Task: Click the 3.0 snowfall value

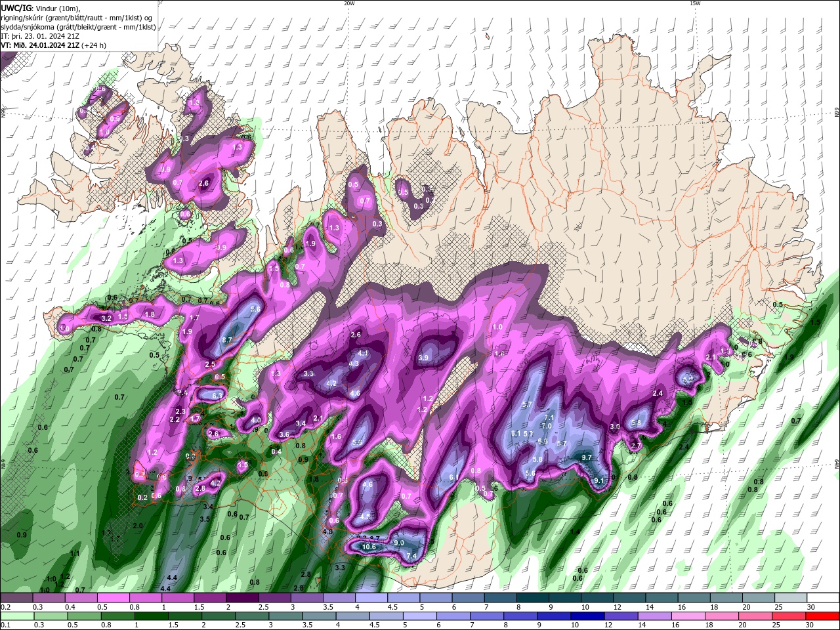Action: click(615, 427)
